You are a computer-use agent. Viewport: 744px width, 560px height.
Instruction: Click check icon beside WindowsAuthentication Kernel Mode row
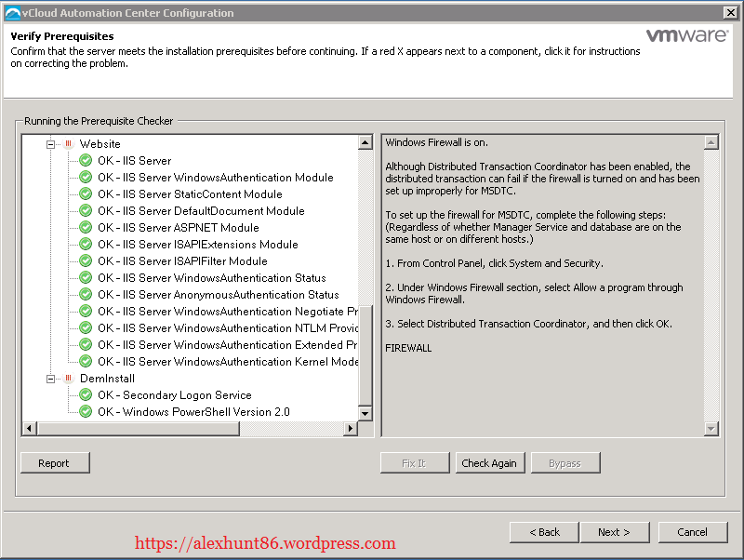86,361
